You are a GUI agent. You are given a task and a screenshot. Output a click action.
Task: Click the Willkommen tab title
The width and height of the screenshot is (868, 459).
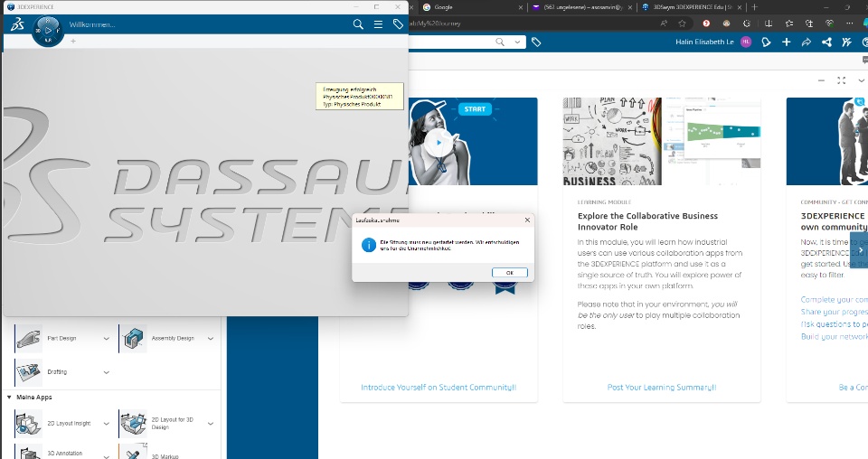pyautogui.click(x=92, y=24)
